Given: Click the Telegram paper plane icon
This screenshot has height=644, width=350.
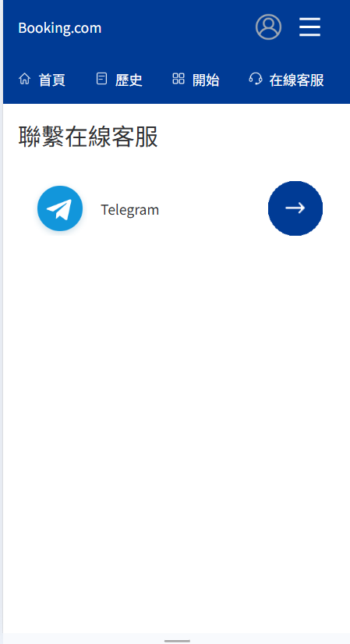Looking at the screenshot, I should point(60,208).
